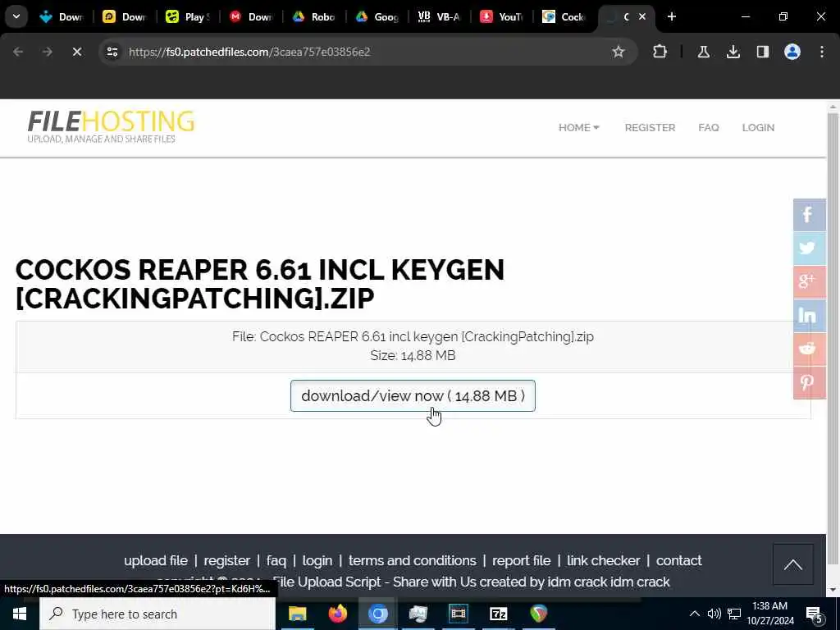Click the FILEHOSTING site logo
The image size is (840, 630).
(x=111, y=127)
